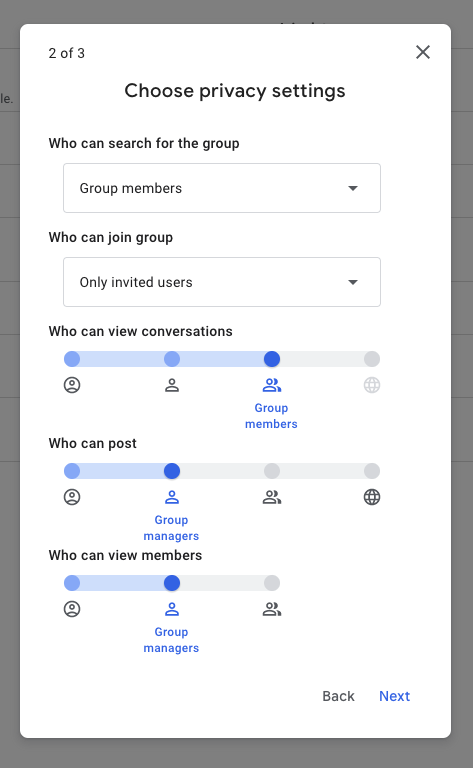Return to previous step with Back
The height and width of the screenshot is (768, 473).
[338, 696]
